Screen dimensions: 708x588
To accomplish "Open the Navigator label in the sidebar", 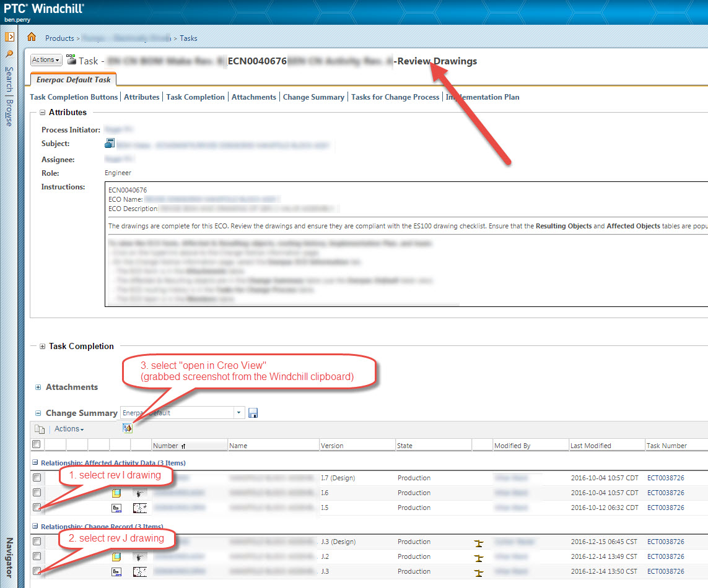I will (9, 558).
